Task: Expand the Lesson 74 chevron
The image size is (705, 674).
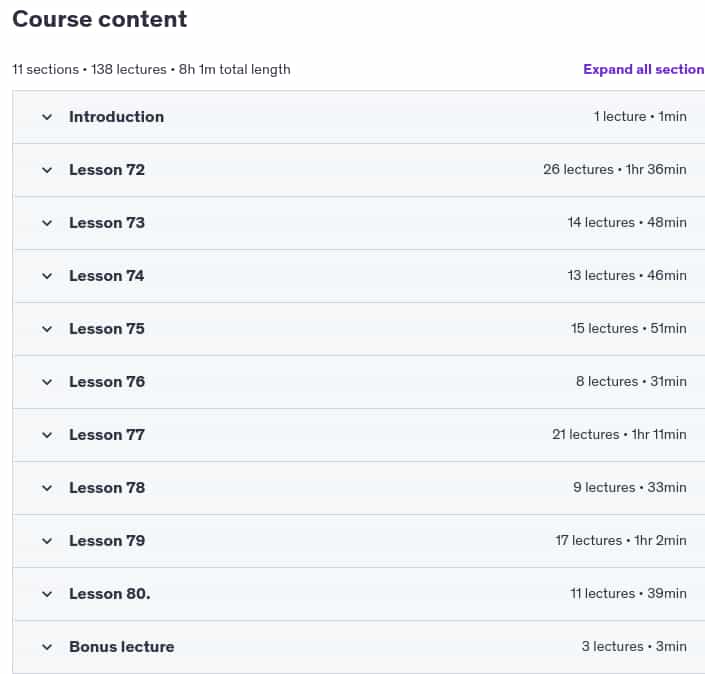Action: tap(47, 276)
